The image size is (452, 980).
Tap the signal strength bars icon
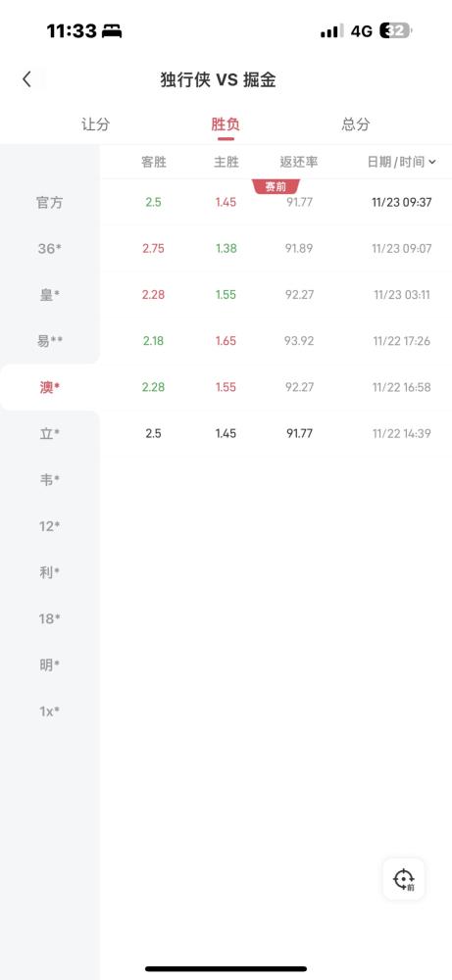tap(332, 30)
